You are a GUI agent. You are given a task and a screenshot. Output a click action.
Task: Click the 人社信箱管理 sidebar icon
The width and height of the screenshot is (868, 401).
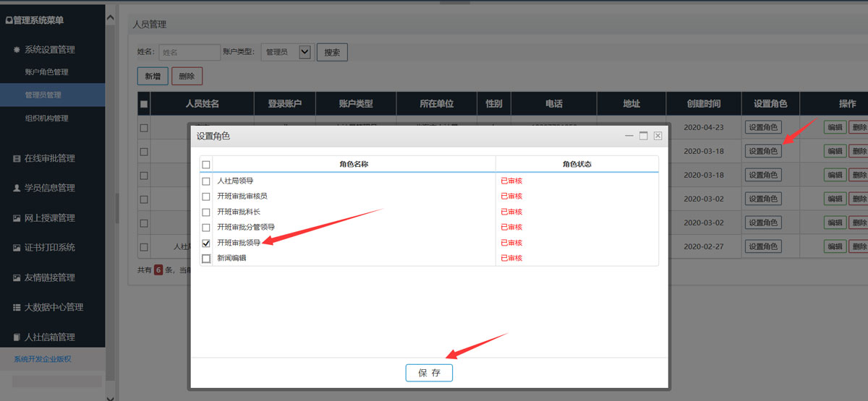17,337
